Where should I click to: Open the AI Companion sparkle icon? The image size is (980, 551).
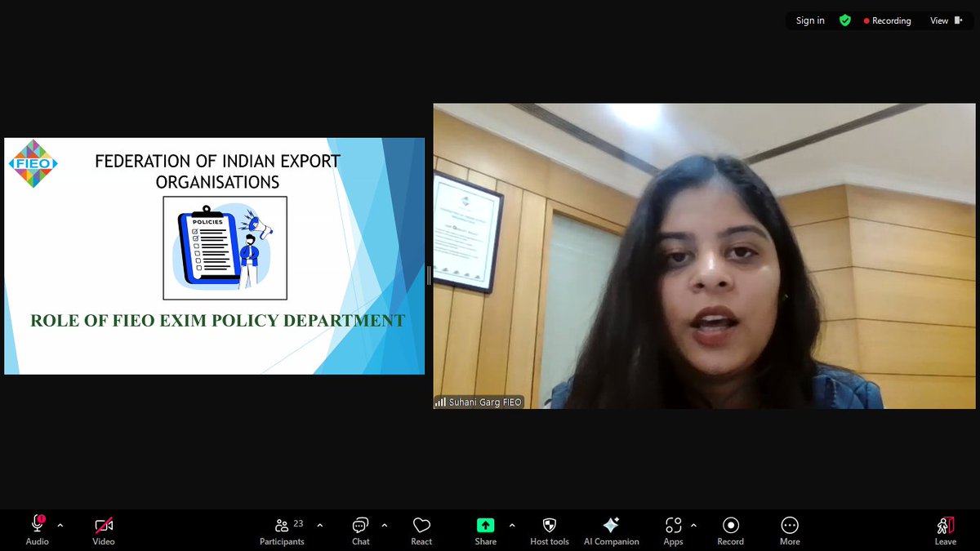(x=611, y=525)
